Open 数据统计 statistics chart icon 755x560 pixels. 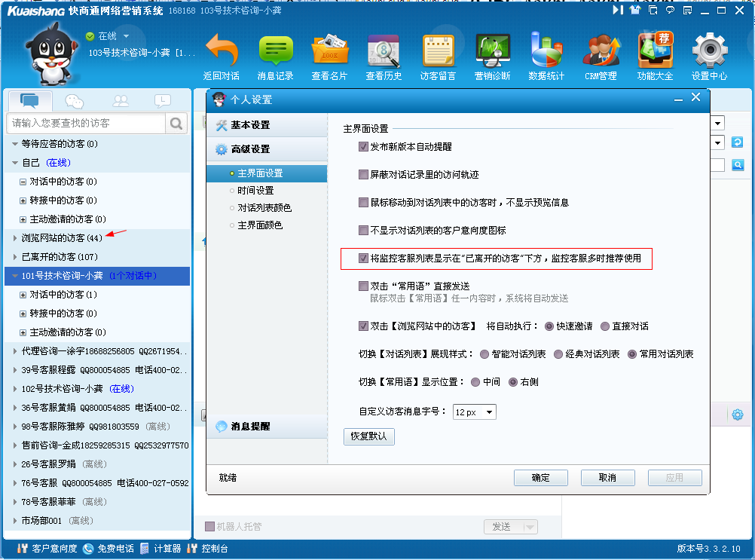coord(546,51)
